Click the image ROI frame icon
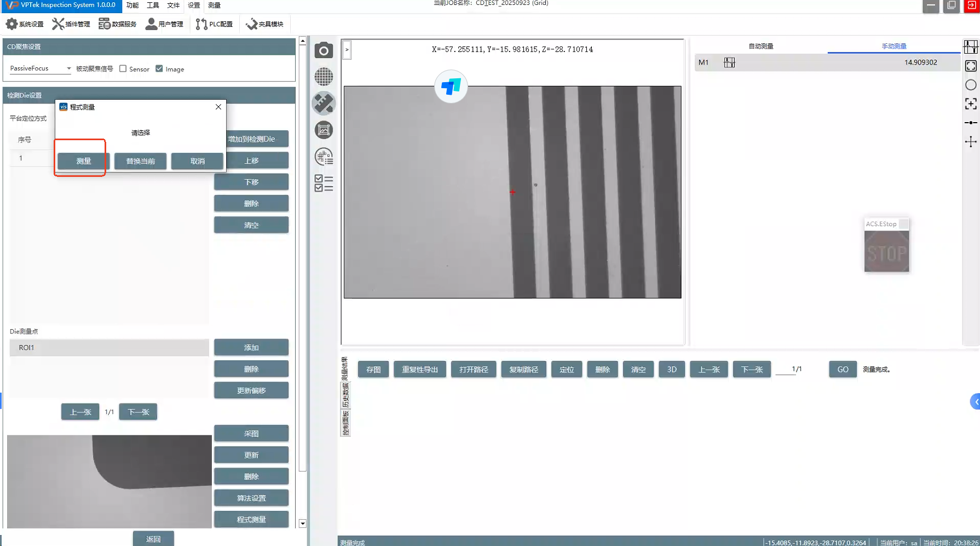980x546 pixels. (x=324, y=130)
